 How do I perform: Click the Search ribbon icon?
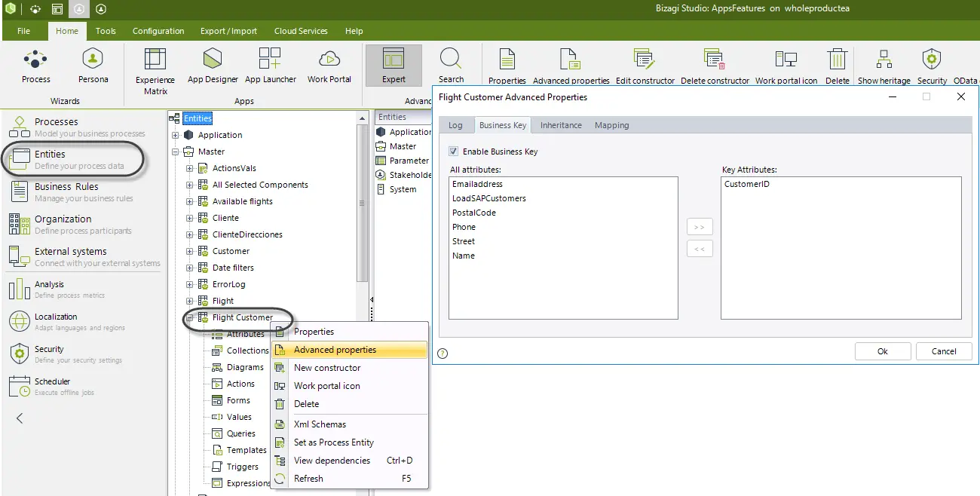[451, 66]
